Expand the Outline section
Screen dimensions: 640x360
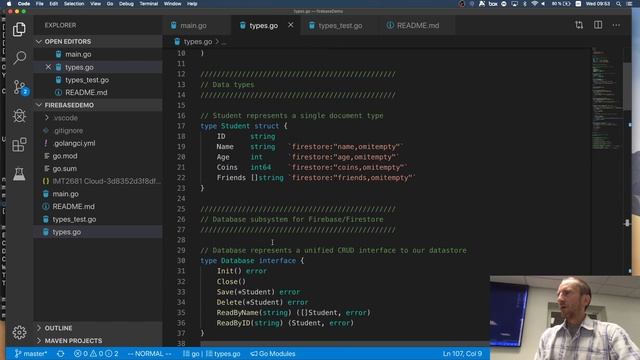(x=98, y=328)
